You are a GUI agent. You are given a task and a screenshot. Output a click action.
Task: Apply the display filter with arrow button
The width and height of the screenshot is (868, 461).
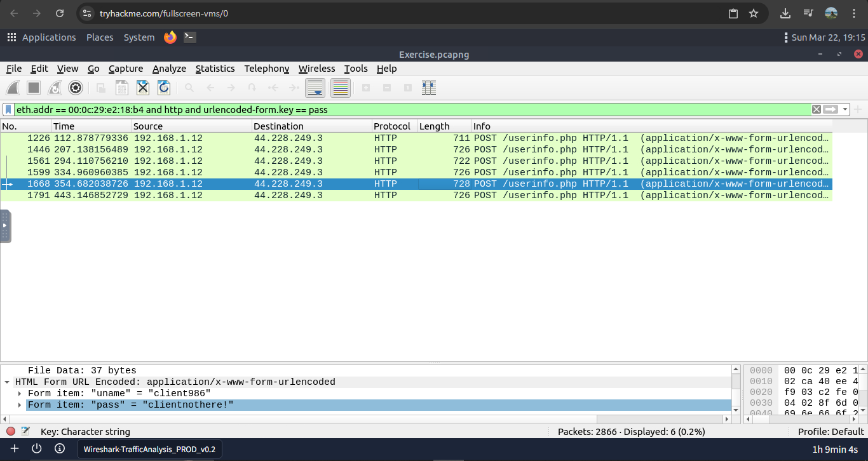click(x=831, y=109)
